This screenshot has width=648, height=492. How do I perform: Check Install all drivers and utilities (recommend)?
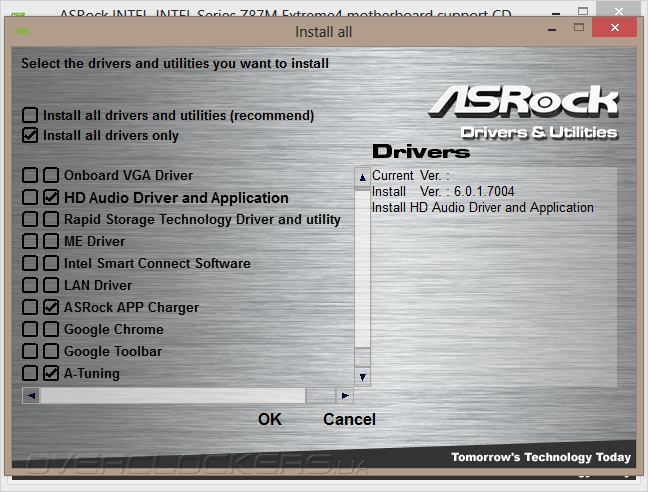click(x=30, y=115)
